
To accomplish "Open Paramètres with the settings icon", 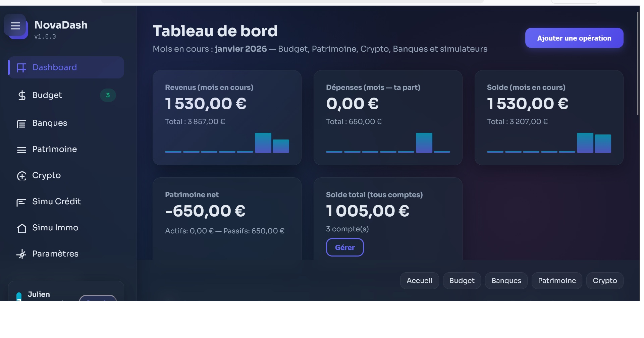I will click(x=21, y=254).
